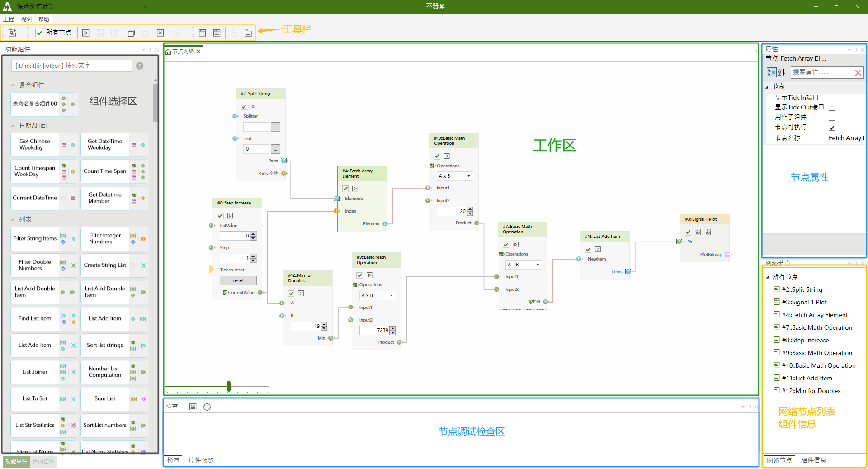
Task: Sort properties alphabetically with A-Z icon
Action: [x=781, y=72]
